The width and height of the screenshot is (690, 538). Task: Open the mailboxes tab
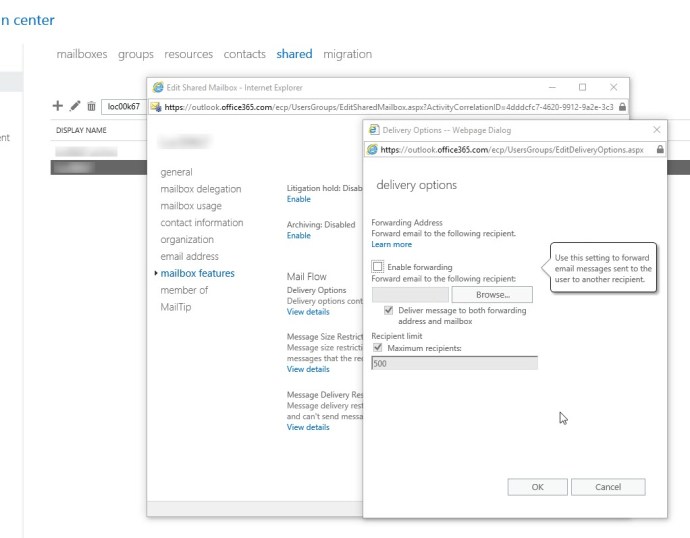coord(82,54)
